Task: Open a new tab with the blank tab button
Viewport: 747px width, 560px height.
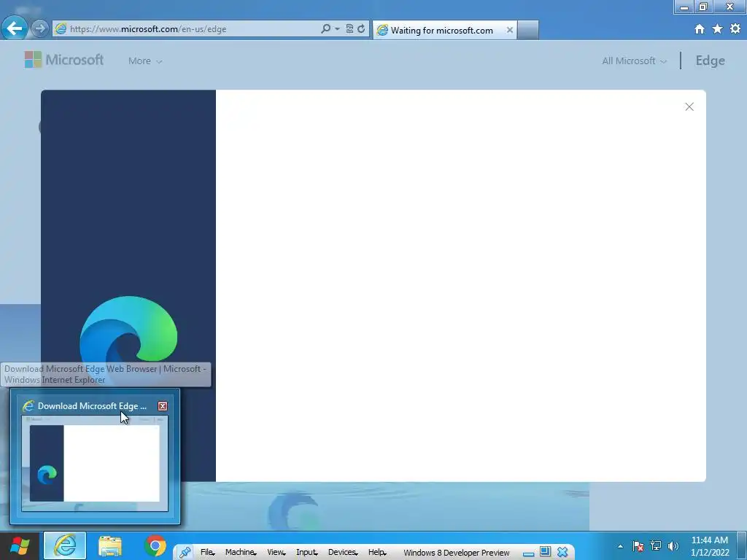Action: (x=528, y=30)
